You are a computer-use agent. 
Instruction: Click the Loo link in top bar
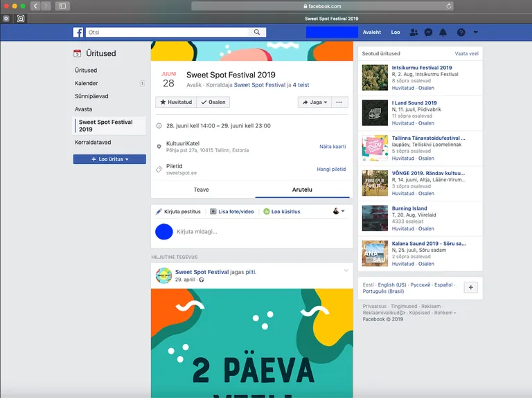point(396,33)
